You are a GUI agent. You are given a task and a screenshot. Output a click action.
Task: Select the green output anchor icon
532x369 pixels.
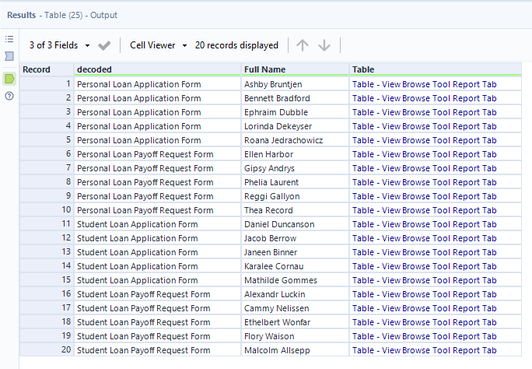pos(9,79)
